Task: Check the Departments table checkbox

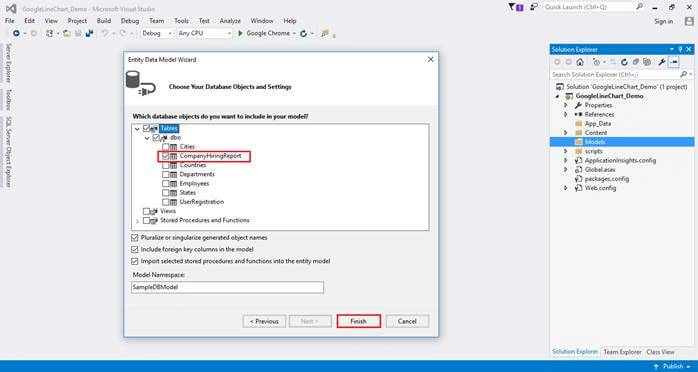Action: (x=166, y=174)
